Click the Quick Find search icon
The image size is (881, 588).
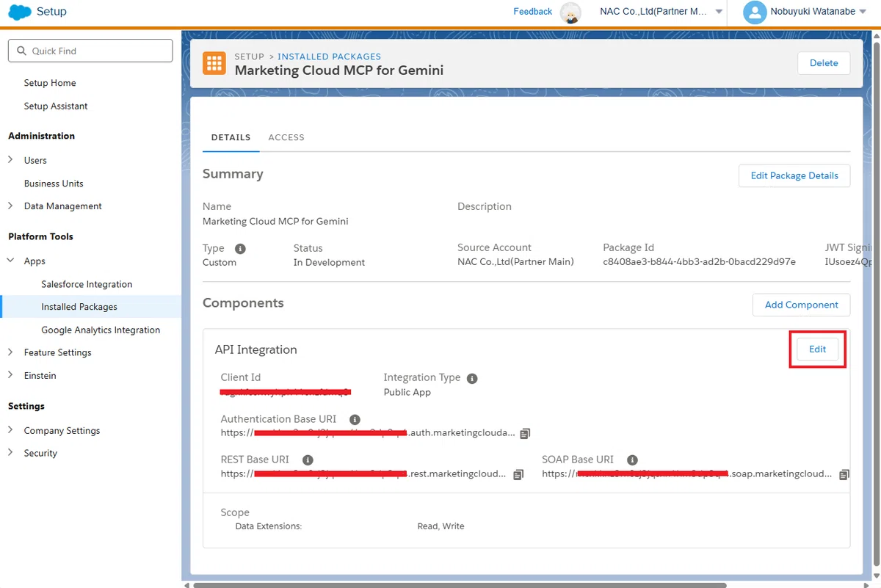(21, 51)
